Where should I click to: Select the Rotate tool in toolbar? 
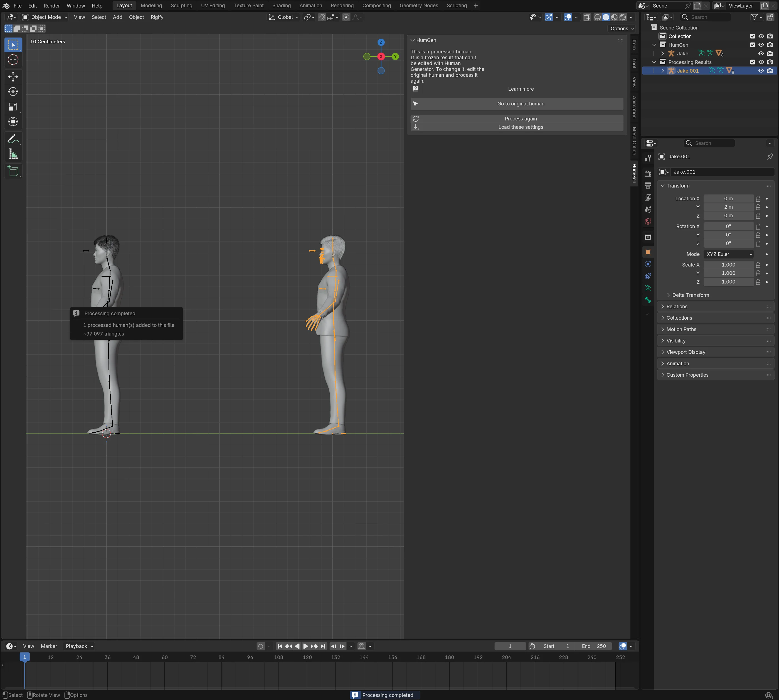click(13, 92)
